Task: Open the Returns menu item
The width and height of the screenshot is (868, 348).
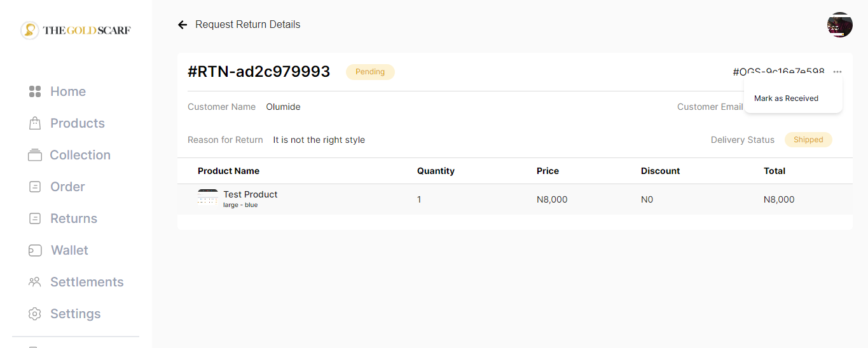Action: point(74,218)
